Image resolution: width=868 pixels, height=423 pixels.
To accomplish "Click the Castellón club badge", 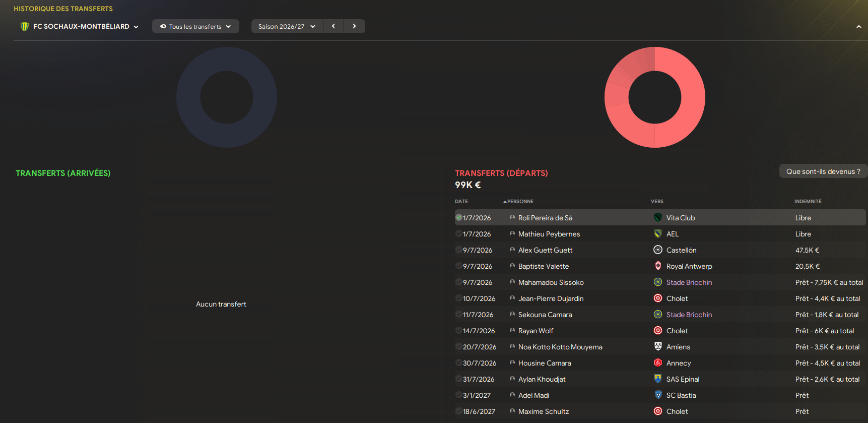I will point(657,250).
